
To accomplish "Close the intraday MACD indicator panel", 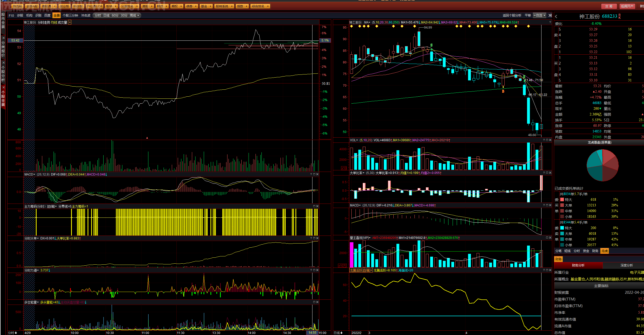I will tap(317, 174).
